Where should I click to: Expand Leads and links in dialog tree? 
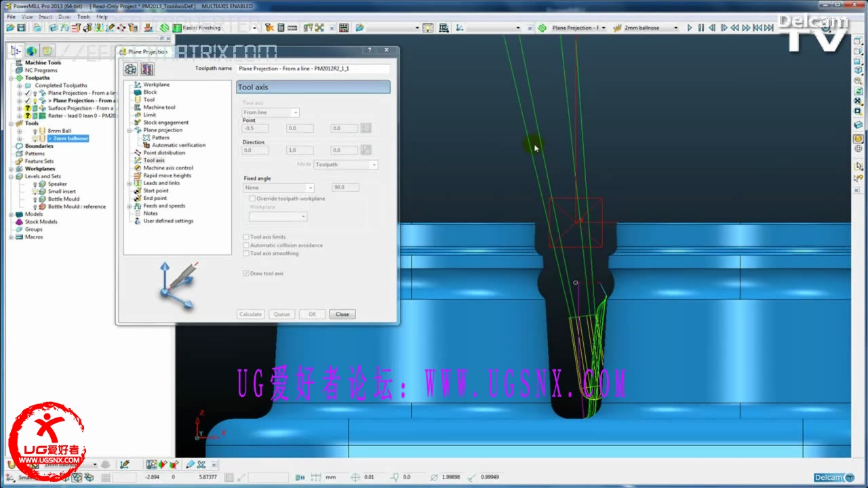click(129, 183)
